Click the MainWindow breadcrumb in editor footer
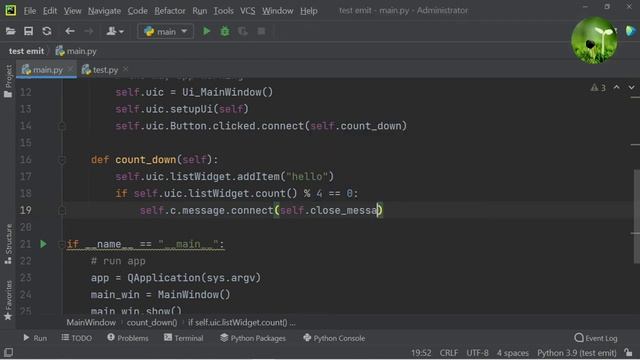The height and width of the screenshot is (360, 640). pos(91,322)
